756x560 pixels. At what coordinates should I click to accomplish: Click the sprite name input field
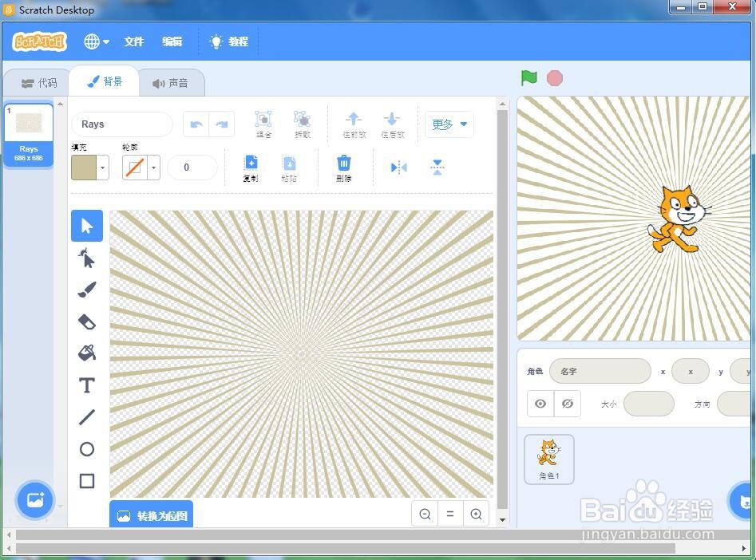click(600, 371)
